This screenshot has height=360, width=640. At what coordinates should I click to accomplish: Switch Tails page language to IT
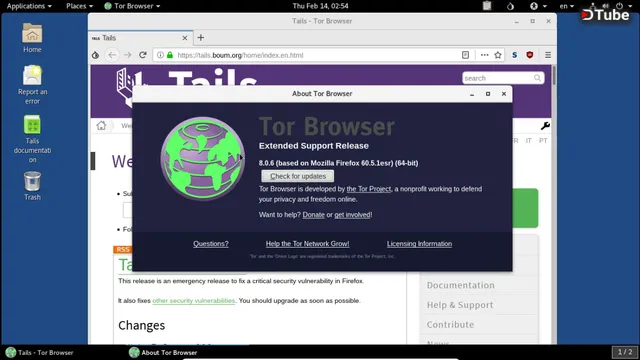529,141
